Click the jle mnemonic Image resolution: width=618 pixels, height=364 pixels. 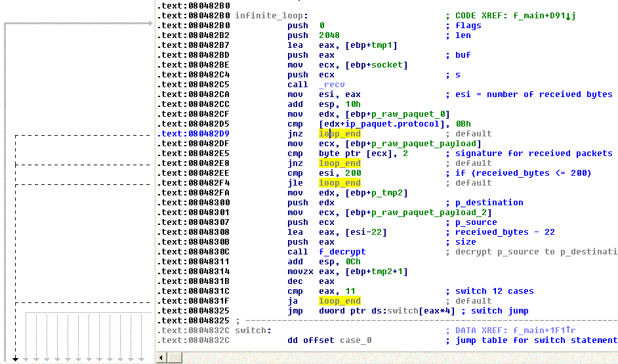click(x=295, y=183)
